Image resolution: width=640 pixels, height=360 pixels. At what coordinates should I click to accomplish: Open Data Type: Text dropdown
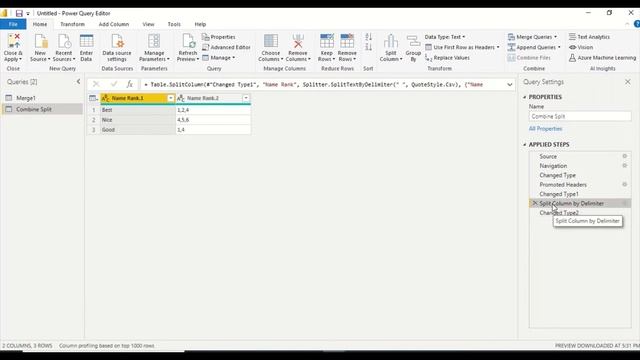point(445,37)
